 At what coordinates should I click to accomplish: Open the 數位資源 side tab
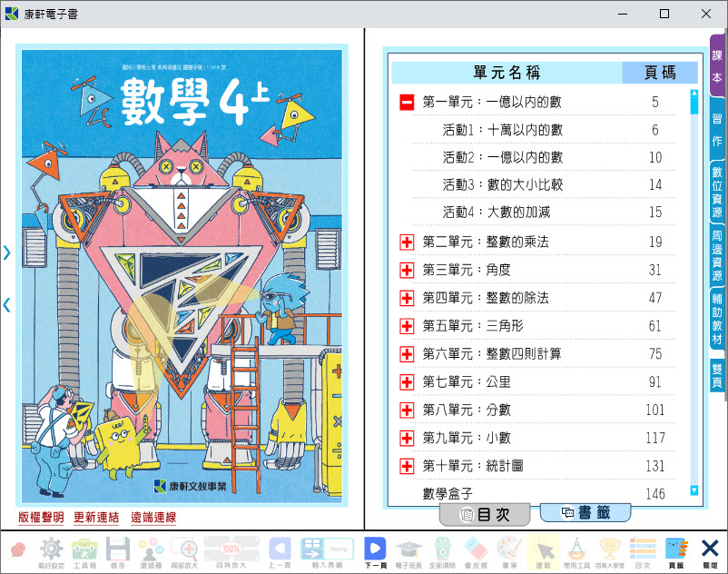pyautogui.click(x=717, y=192)
